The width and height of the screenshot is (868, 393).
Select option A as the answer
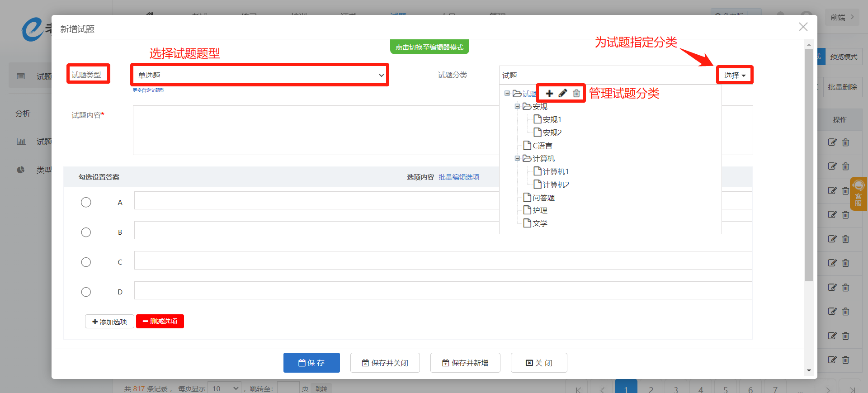click(86, 203)
